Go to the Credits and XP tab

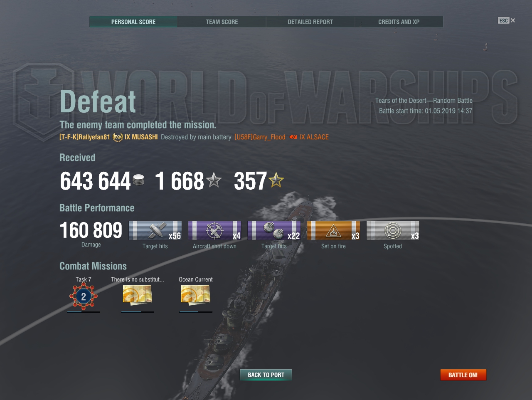click(x=399, y=22)
